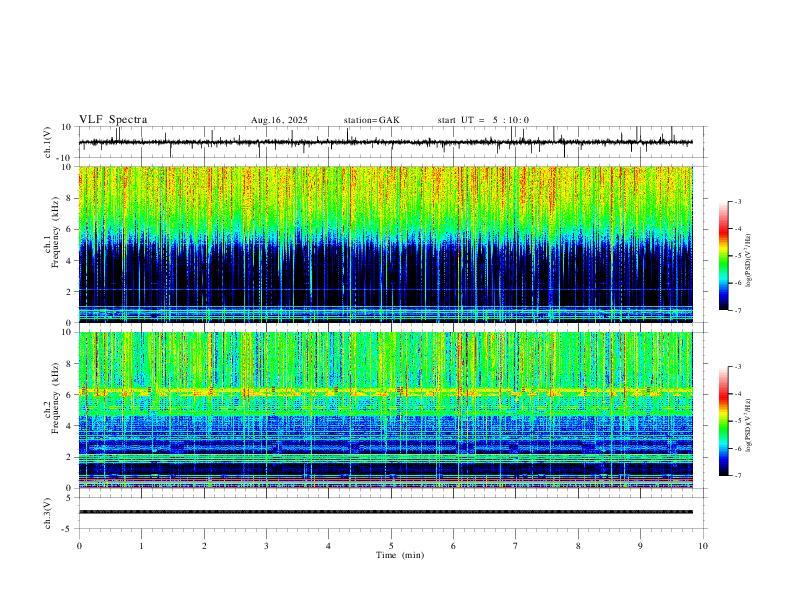The height and width of the screenshot is (612, 792).
Task: Click the "Time (min)" axis label
Action: pos(400,555)
